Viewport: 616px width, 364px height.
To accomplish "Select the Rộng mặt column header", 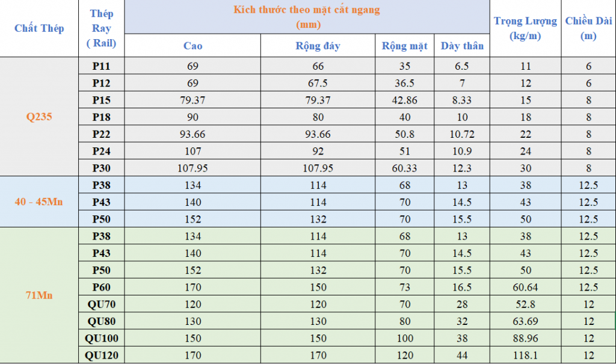I will [x=404, y=46].
